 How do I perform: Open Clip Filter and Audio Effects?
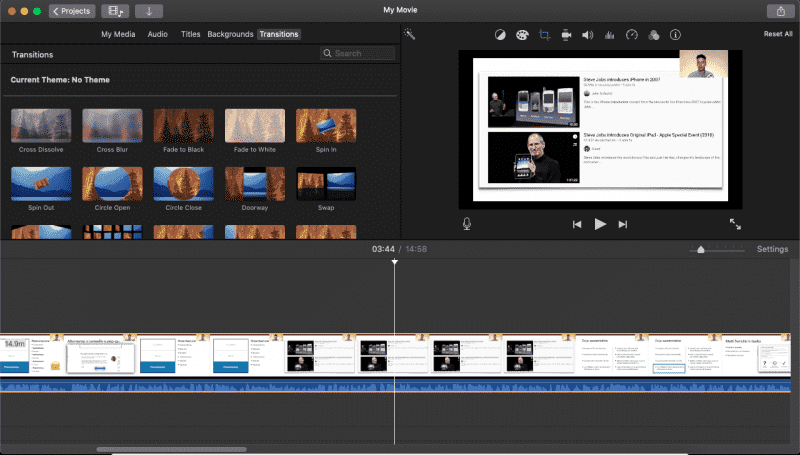pos(654,35)
